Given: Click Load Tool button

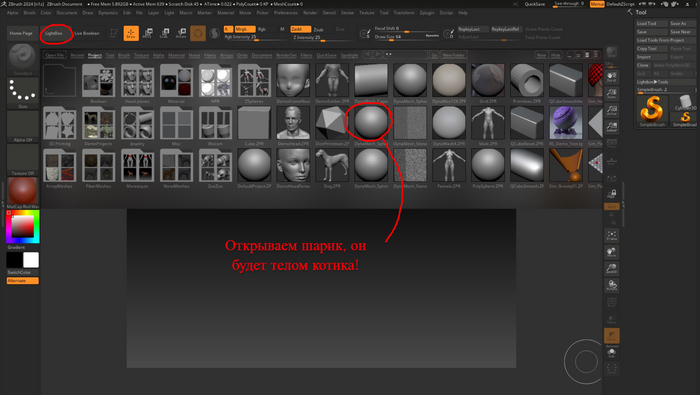Looking at the screenshot, I should pos(652,23).
